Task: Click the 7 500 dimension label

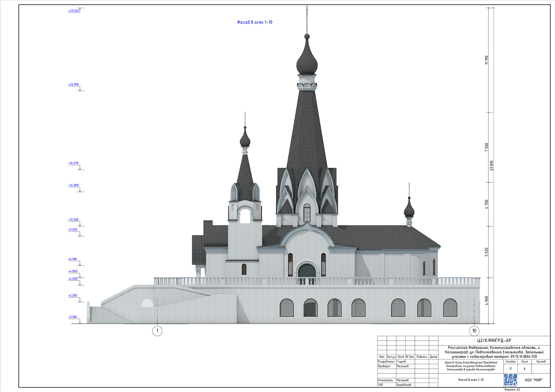Action: [x=486, y=147]
